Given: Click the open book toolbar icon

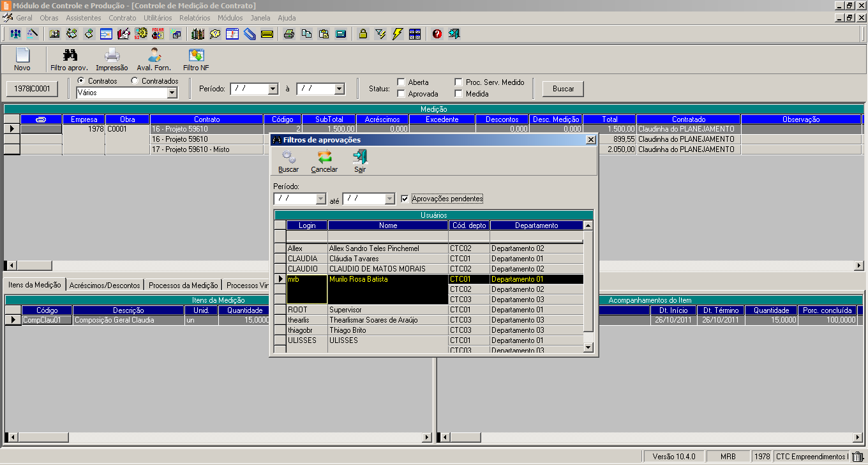Looking at the screenshot, I should pyautogui.click(x=54, y=34).
